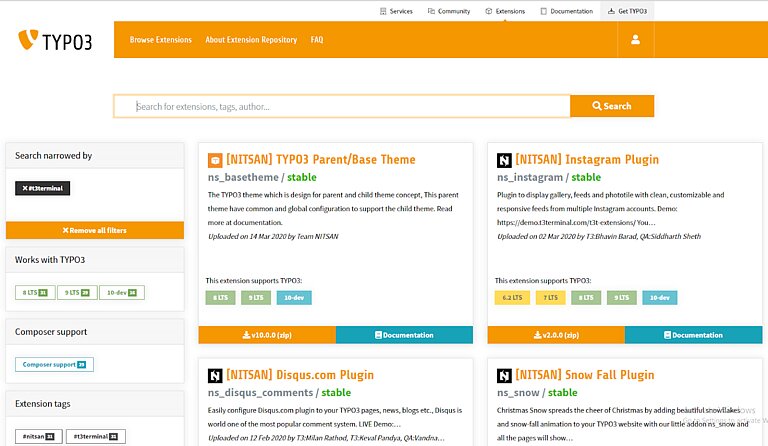Toggle the 9 LTS version filter
Screen dimensions: 768x446
[x=74, y=292]
